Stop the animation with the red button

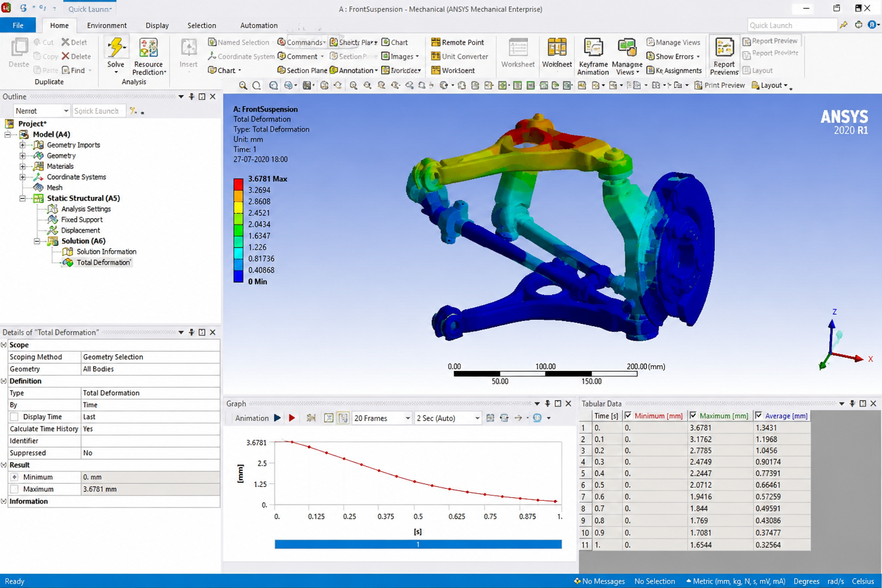point(292,418)
